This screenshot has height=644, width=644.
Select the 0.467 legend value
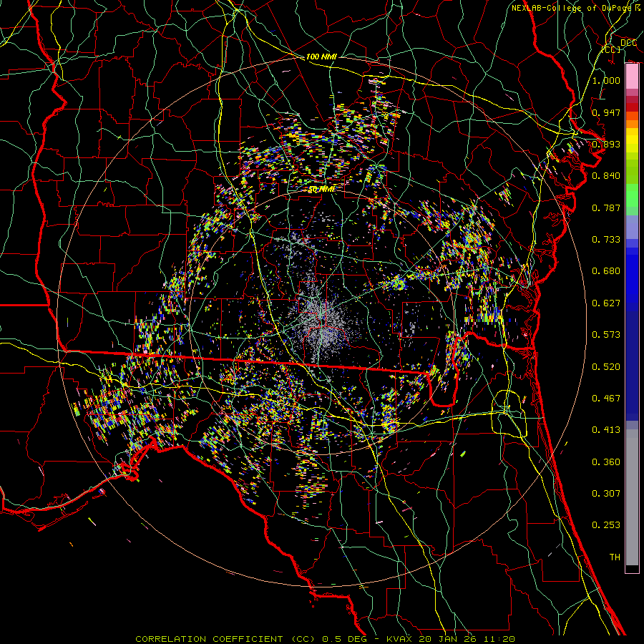[606, 399]
